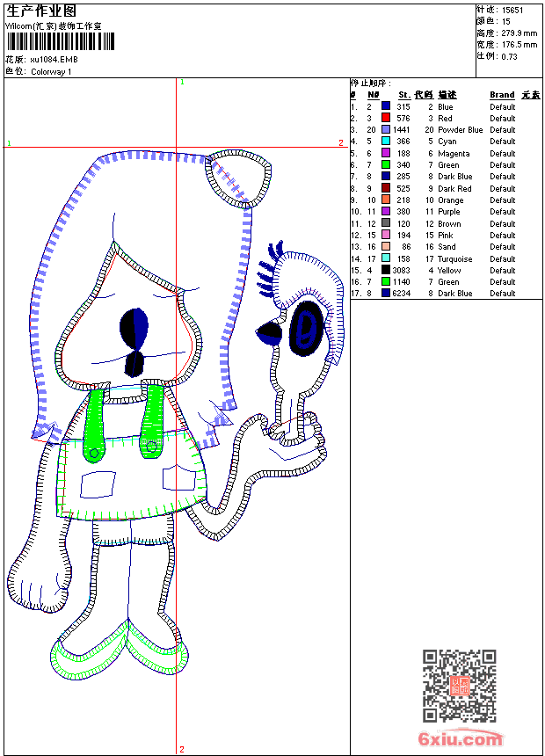The height and width of the screenshot is (756, 545).
Task: Click the height value '279.9 mm'
Action: click(519, 33)
